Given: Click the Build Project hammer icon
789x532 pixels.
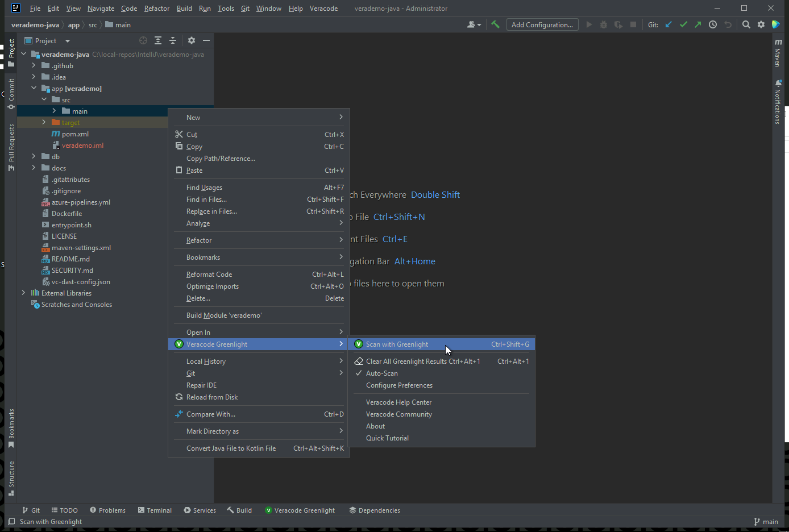Looking at the screenshot, I should coord(495,24).
